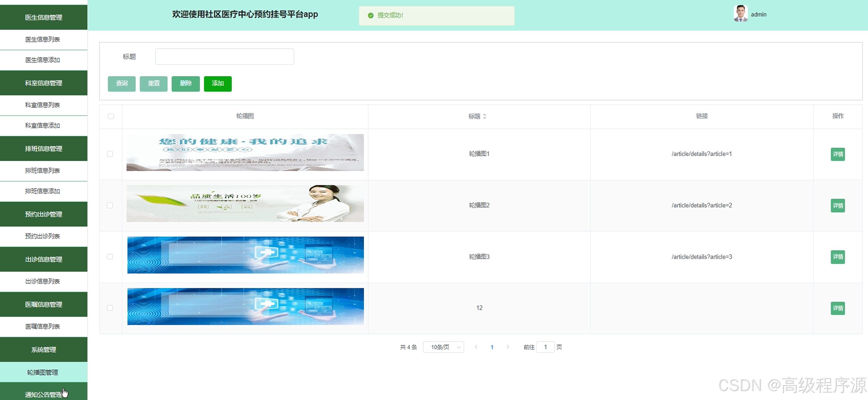Open the 轮播图3 blue banner thumbnail
Image resolution: width=868 pixels, height=400 pixels.
point(245,255)
